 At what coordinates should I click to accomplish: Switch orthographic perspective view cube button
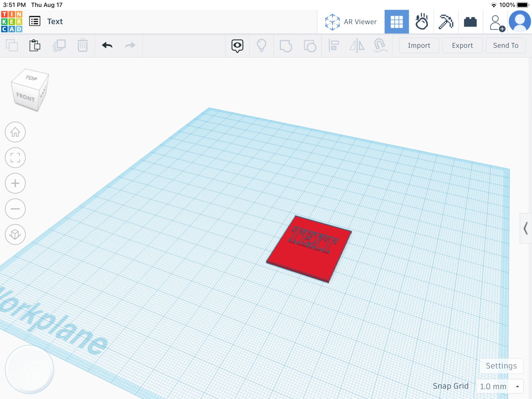pyautogui.click(x=15, y=234)
